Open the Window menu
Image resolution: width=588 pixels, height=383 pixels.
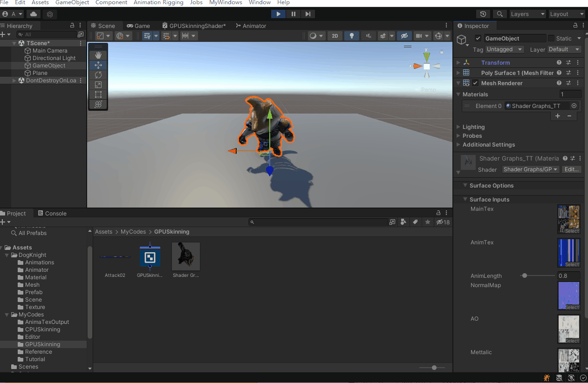pos(260,3)
